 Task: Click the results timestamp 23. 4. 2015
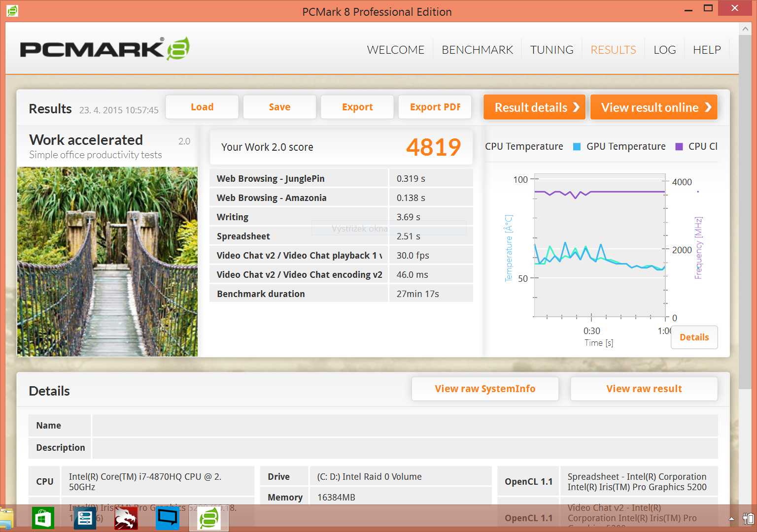tap(119, 110)
